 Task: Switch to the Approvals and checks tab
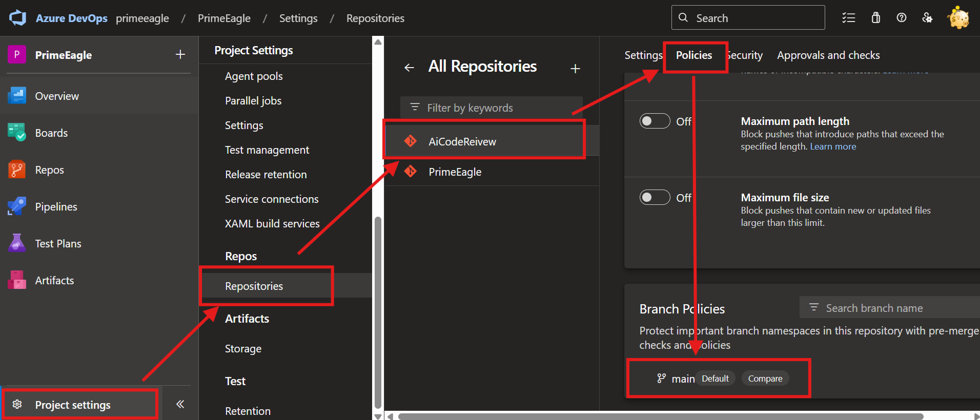click(x=828, y=55)
